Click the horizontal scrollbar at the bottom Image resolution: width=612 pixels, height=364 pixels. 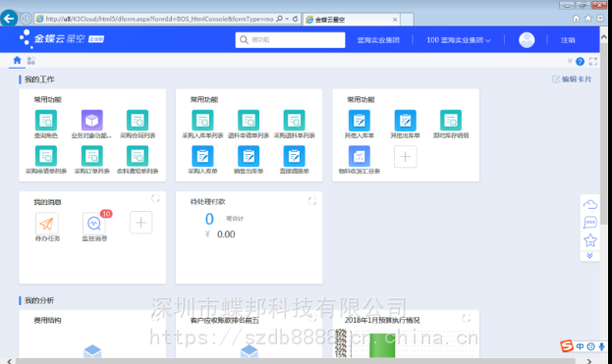(x=295, y=361)
